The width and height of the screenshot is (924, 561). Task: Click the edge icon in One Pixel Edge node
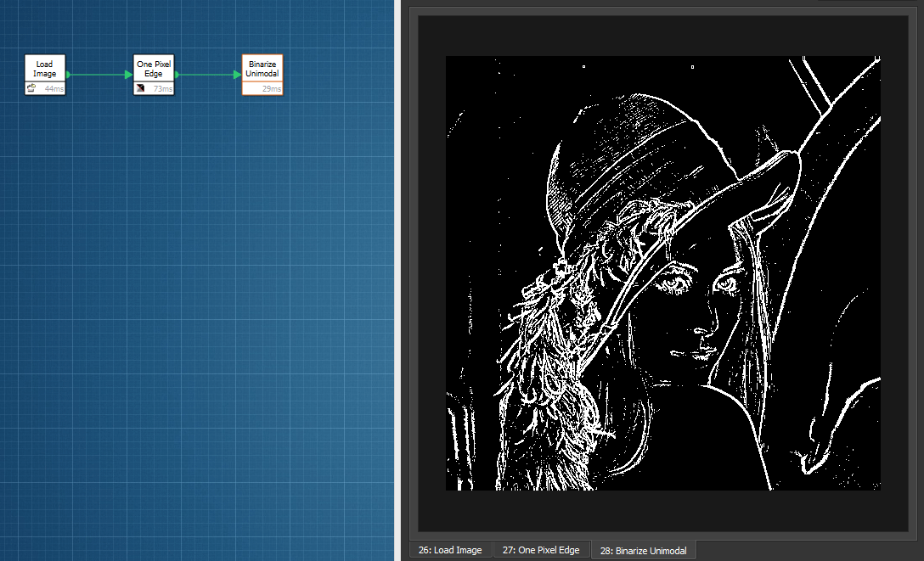[140, 88]
